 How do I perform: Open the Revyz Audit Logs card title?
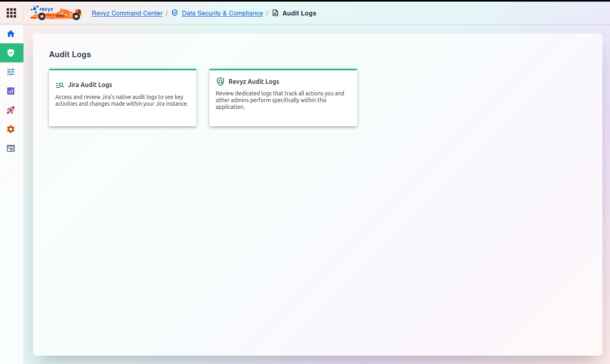point(253,81)
